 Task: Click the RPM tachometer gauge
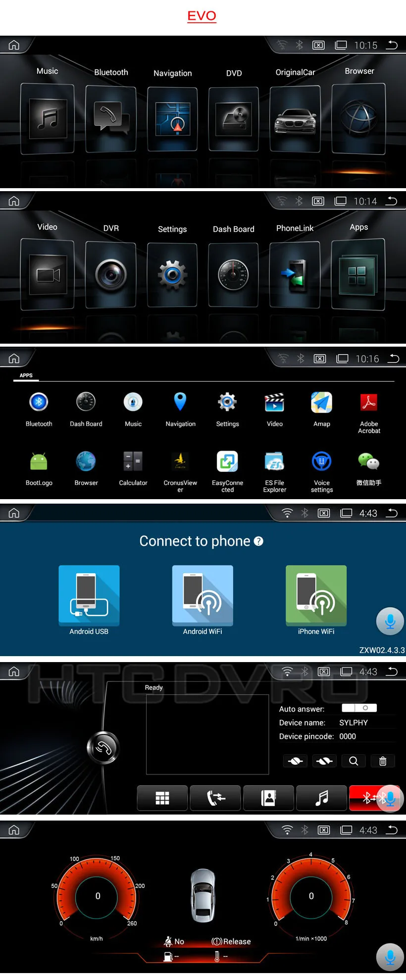pos(311,896)
